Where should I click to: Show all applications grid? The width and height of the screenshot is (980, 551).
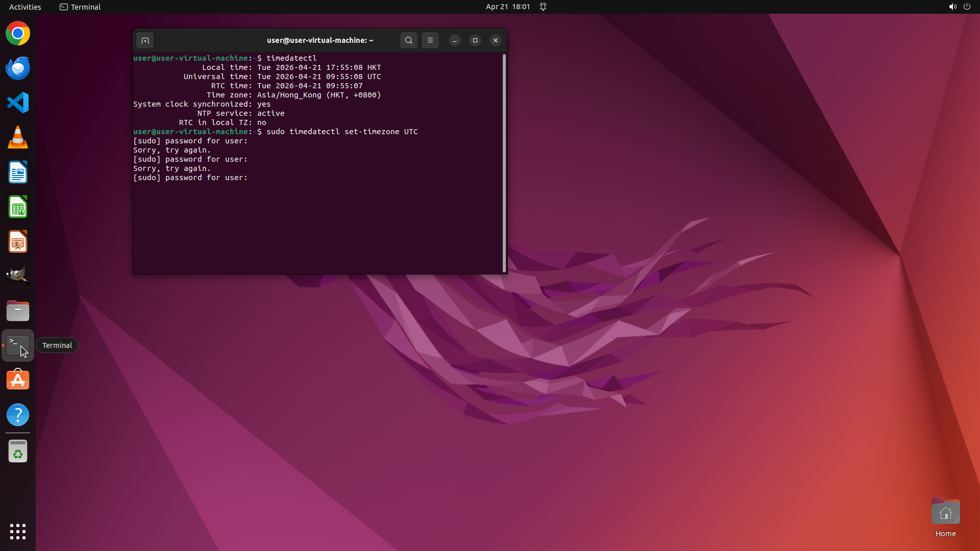tap(18, 531)
